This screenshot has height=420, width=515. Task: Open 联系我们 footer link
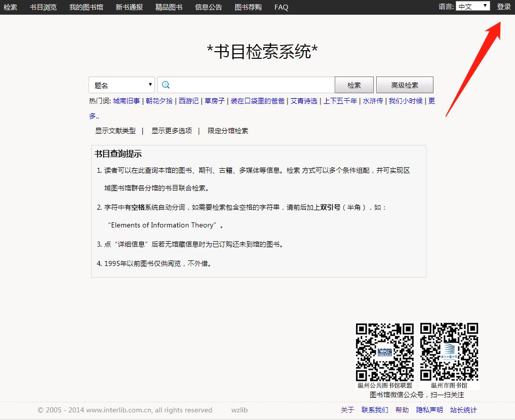[x=375, y=410]
